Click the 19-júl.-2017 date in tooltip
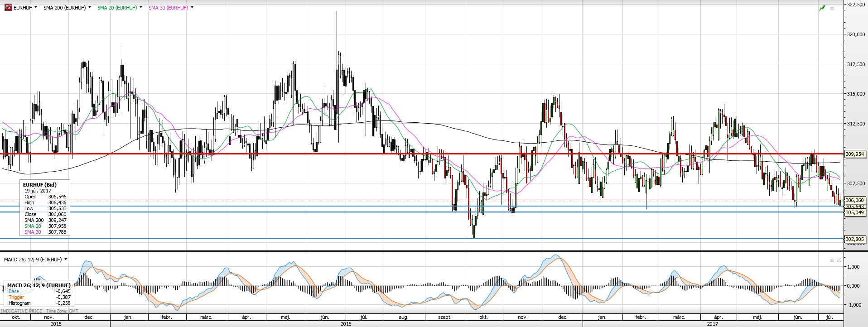 click(x=38, y=191)
